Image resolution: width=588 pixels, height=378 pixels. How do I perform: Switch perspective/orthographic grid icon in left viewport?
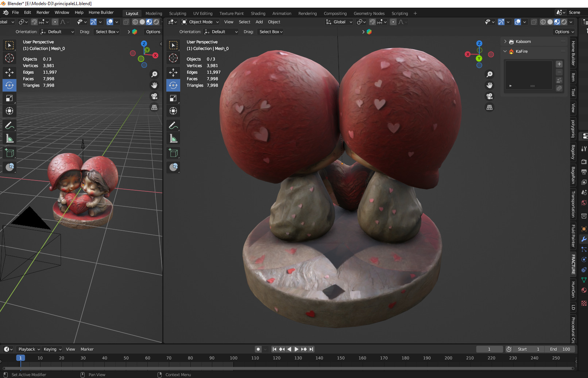coord(154,107)
